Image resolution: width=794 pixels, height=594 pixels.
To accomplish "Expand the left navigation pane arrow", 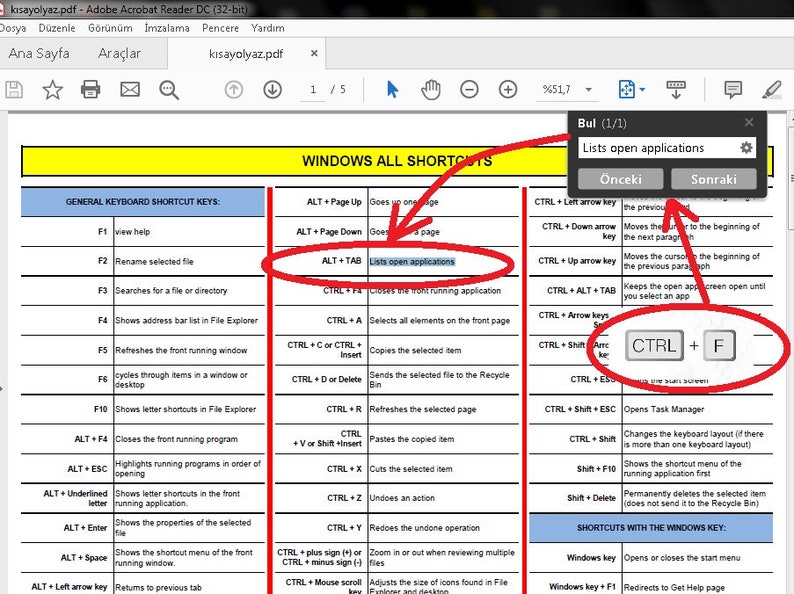I will tap(2, 389).
